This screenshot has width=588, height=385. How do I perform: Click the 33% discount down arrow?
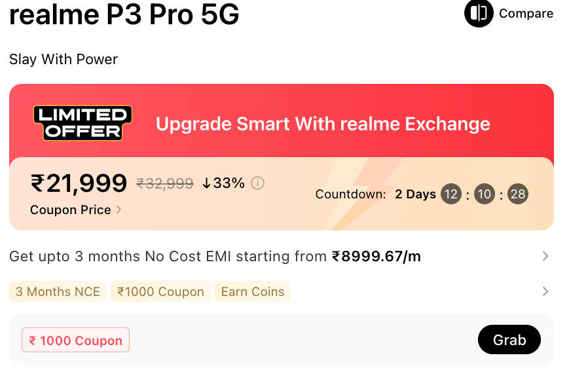click(x=206, y=183)
